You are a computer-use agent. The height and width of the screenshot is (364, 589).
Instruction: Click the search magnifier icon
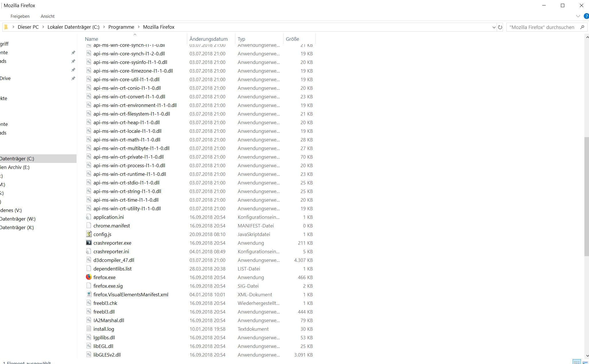[582, 27]
